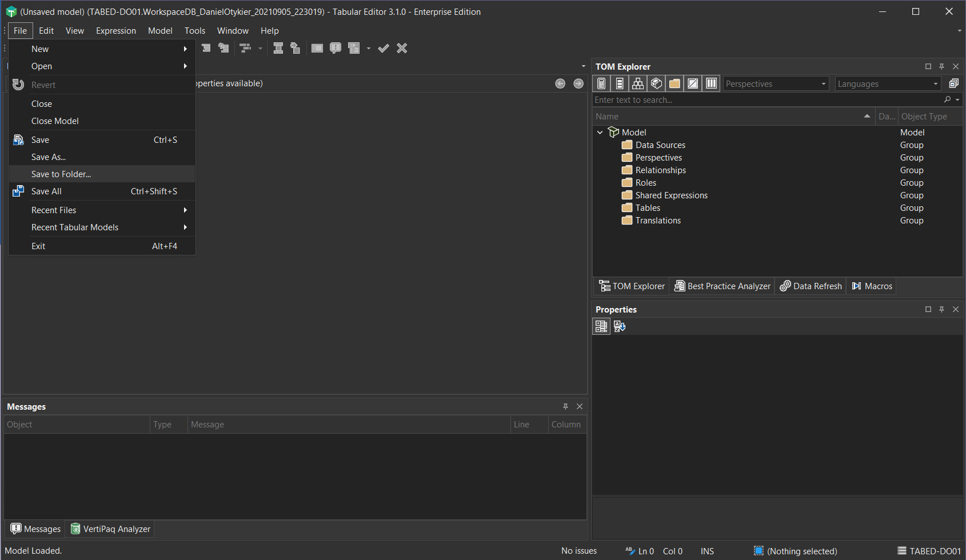This screenshot has height=560, width=966.
Task: Open the VertiPaq Analyzer tab
Action: [x=111, y=529]
